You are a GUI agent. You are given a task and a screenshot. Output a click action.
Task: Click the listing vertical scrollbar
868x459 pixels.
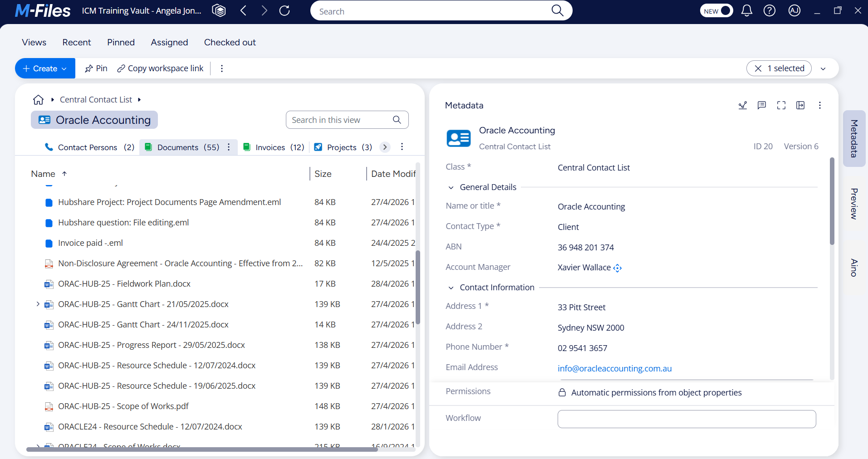click(418, 287)
